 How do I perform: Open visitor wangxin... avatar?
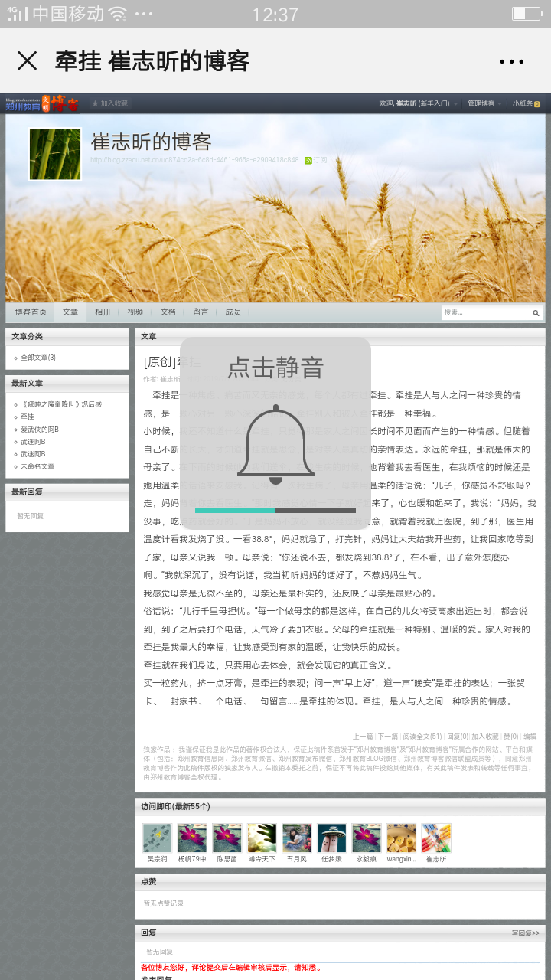tap(401, 838)
